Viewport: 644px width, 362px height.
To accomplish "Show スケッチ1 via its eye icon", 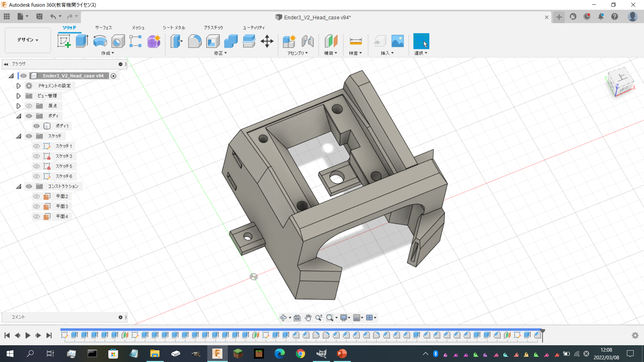I will [37, 146].
